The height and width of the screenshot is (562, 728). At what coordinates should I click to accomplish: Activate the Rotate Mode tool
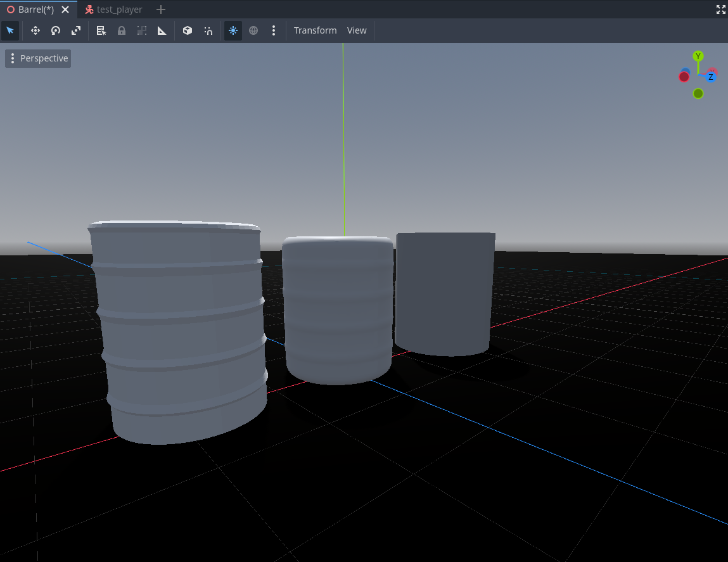click(x=56, y=30)
